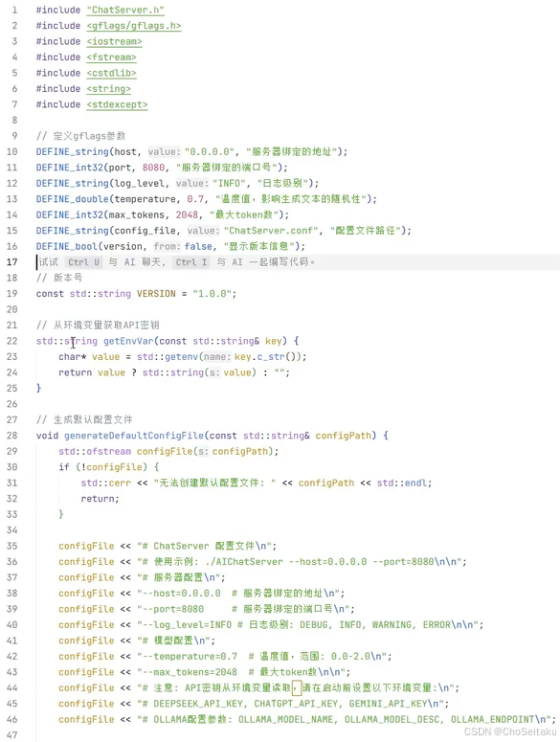
Task: Open the <cstdlib> header include
Action: pos(111,73)
